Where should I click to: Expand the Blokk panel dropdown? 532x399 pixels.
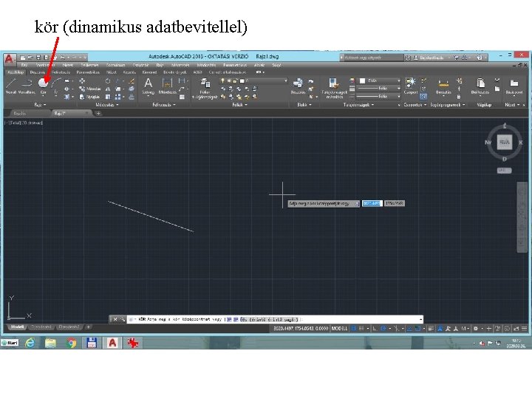304,105
